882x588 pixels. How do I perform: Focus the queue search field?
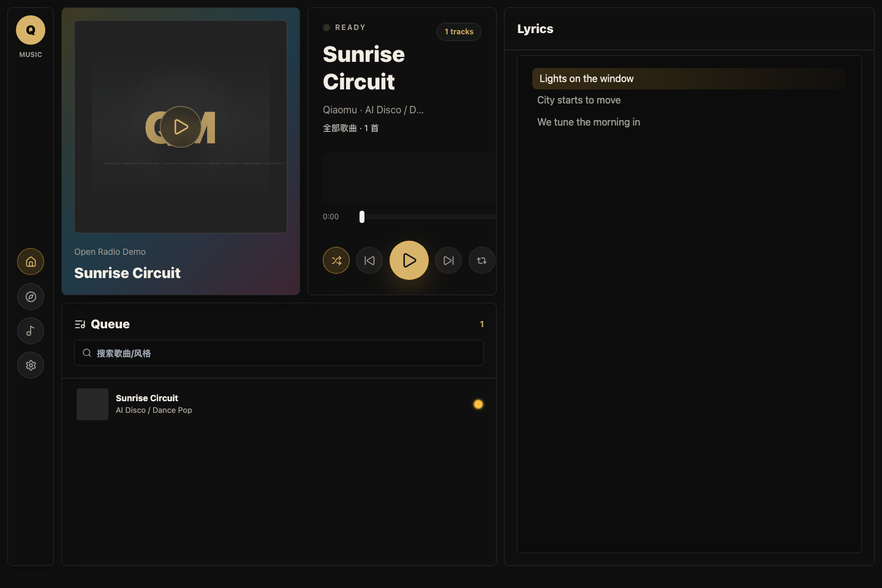279,353
